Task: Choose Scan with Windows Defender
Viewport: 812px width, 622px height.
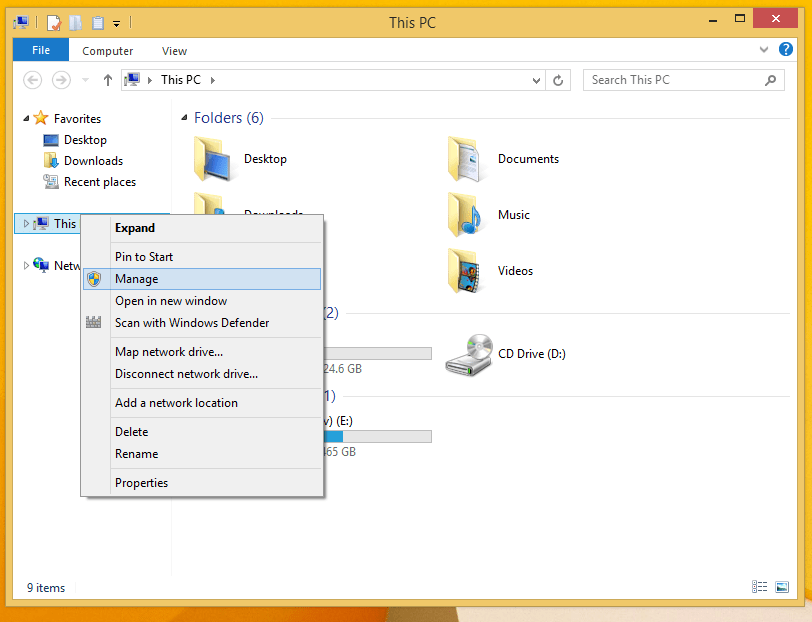Action: point(202,323)
